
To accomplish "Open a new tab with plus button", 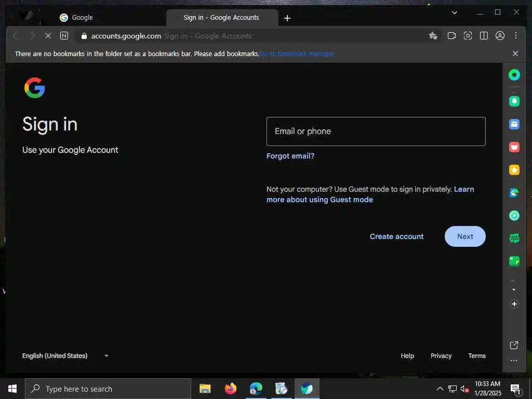I will [x=287, y=18].
